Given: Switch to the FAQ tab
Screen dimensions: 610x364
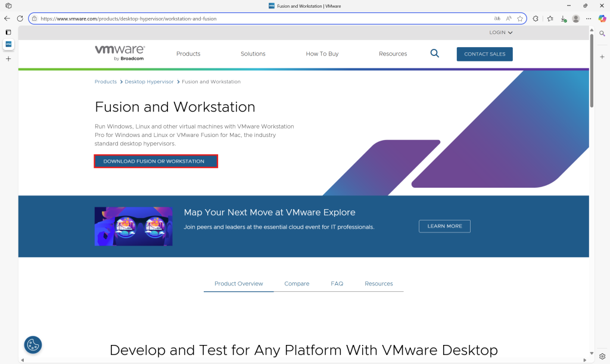Looking at the screenshot, I should tap(337, 284).
